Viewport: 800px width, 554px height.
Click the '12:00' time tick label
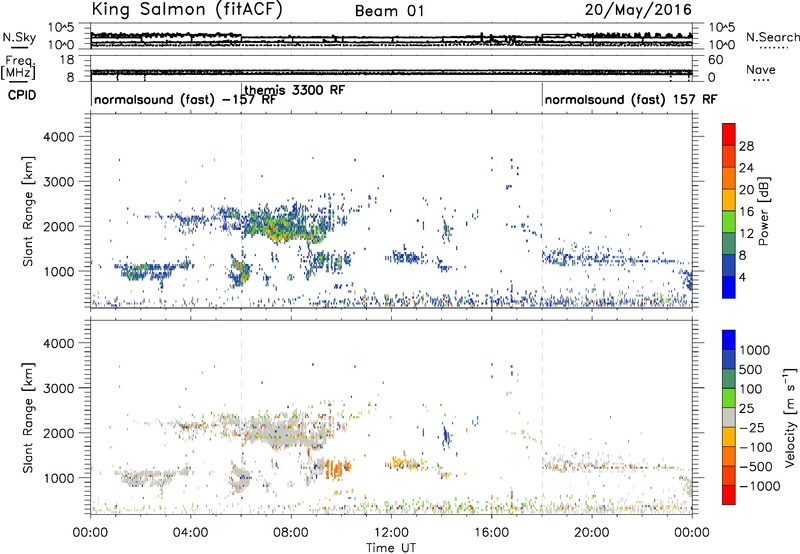pyautogui.click(x=391, y=533)
